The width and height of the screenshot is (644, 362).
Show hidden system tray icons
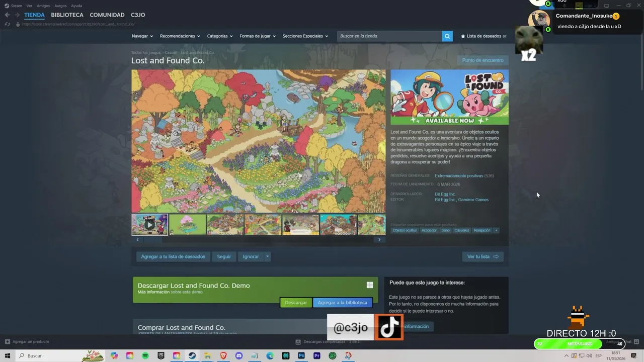(567, 356)
